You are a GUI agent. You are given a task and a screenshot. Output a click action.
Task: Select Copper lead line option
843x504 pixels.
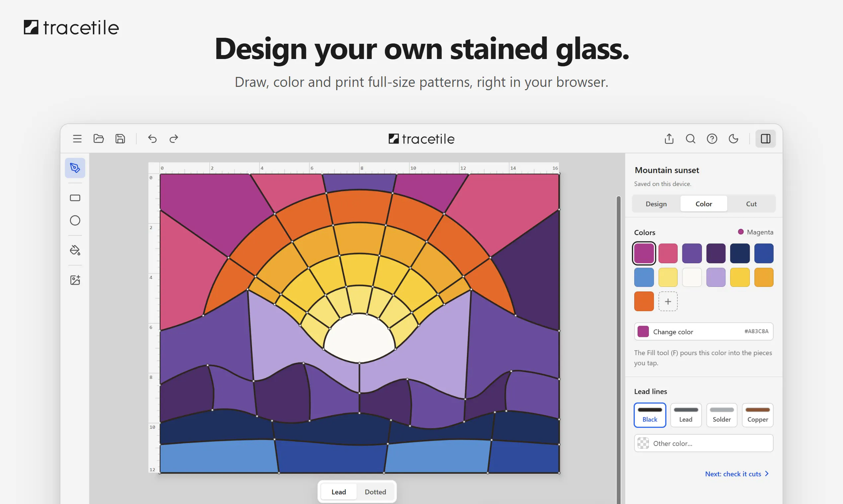pyautogui.click(x=758, y=415)
